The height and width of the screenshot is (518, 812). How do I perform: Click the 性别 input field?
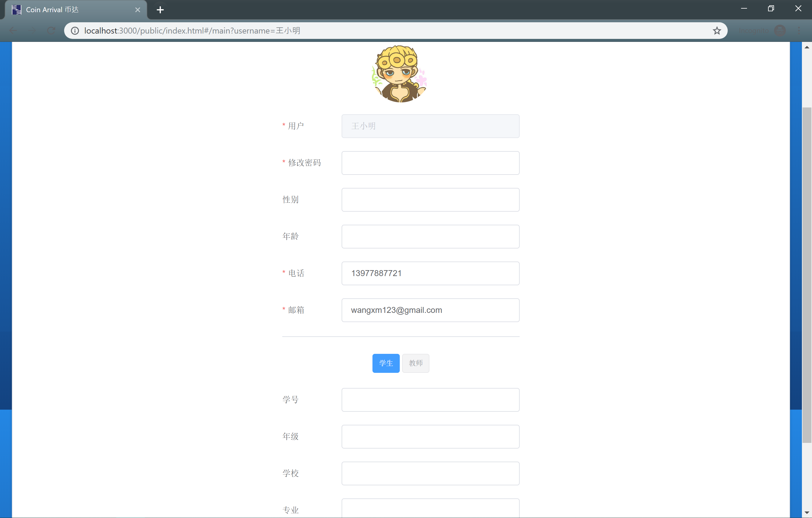(x=430, y=200)
